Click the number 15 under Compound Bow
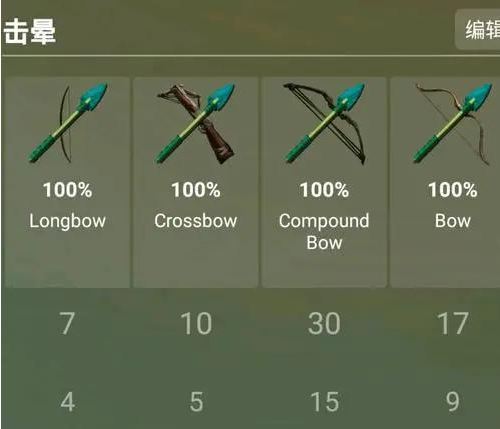Screen dimensions: 500x429 (324, 402)
